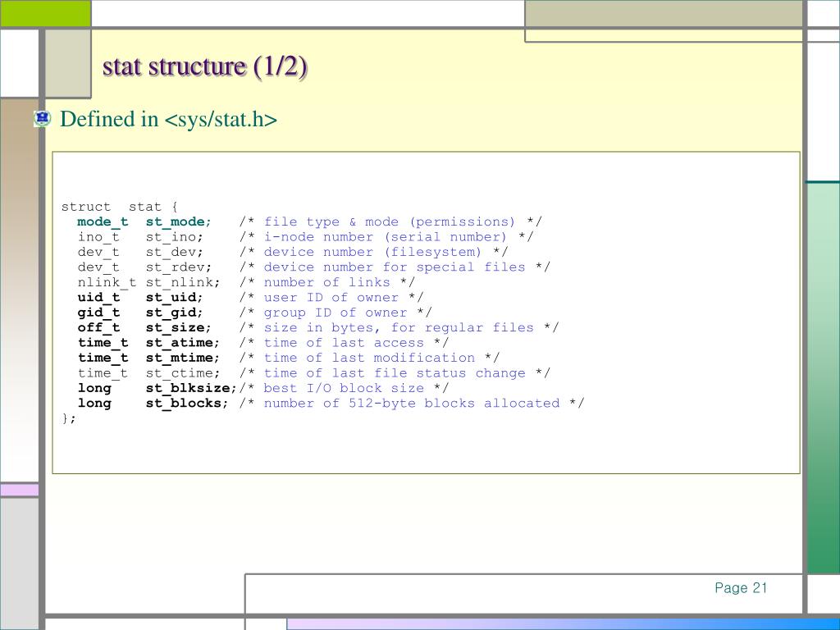The image size is (840, 630).
Task: Click comment time of last file status change
Action: pos(395,373)
